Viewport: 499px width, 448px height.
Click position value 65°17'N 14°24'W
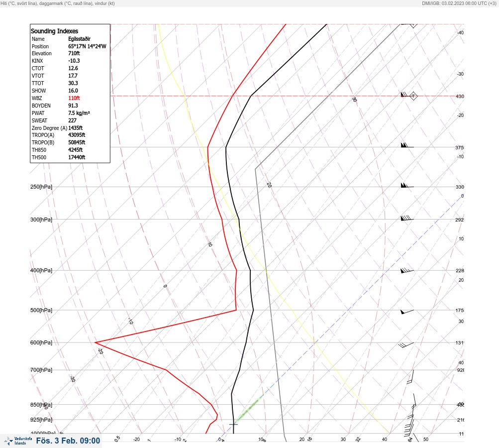[87, 46]
